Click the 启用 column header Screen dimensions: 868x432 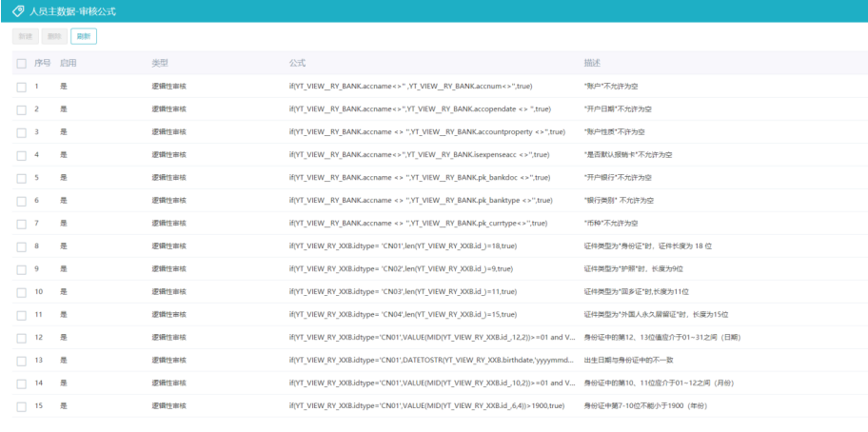point(68,63)
